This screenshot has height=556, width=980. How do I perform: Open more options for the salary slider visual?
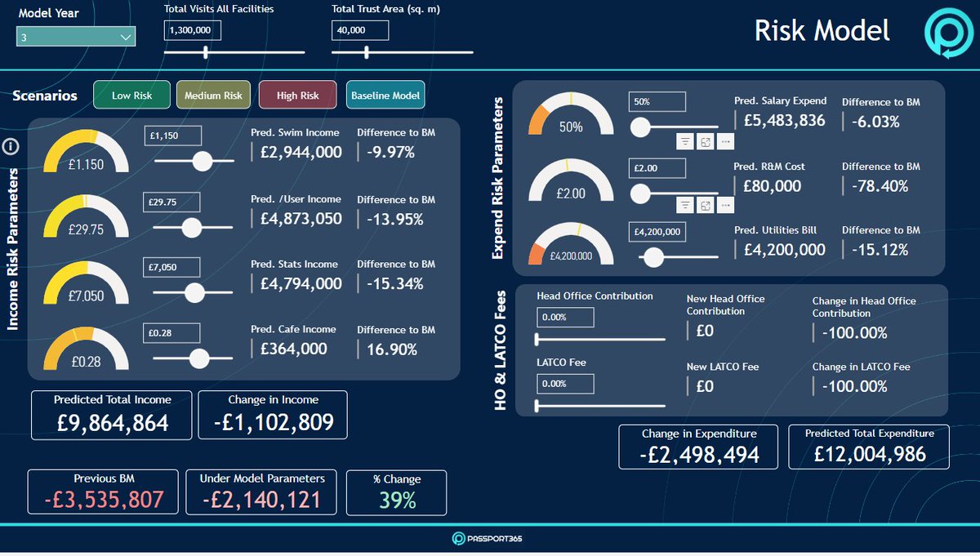[724, 140]
